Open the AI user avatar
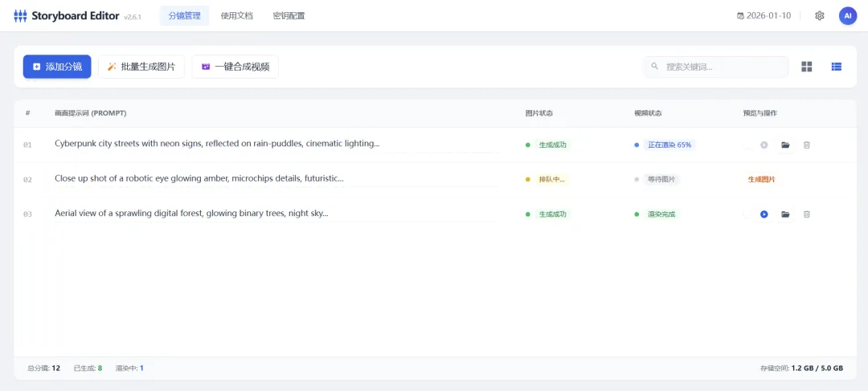 [848, 16]
